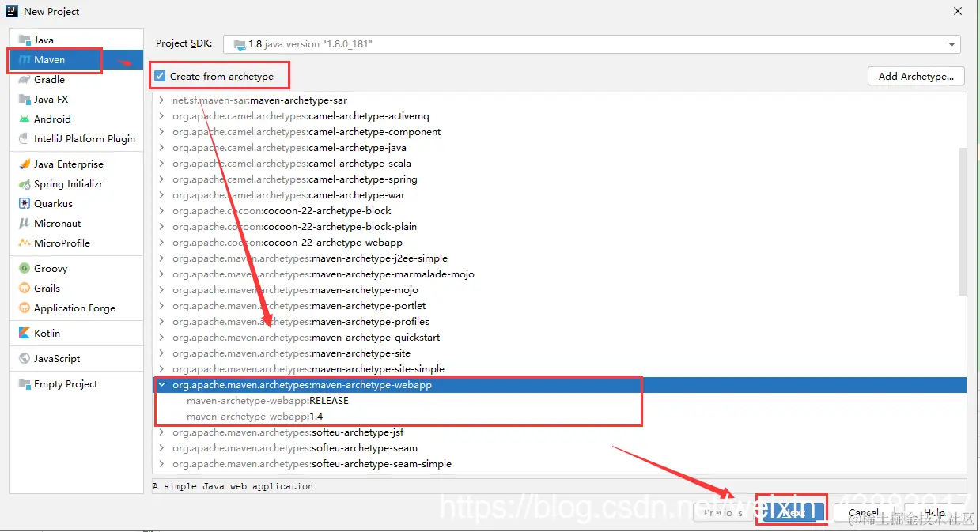Click the Kotlin K icon
This screenshot has width=980, height=532.
(x=25, y=334)
